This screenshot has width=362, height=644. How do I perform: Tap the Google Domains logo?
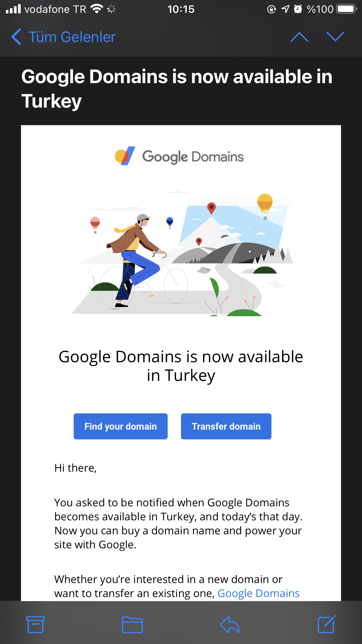179,156
